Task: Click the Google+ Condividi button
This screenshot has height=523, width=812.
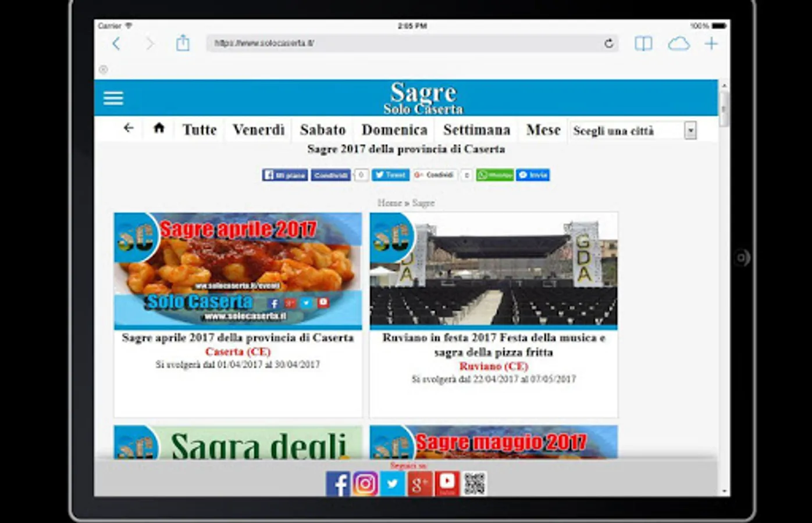Action: tap(435, 175)
